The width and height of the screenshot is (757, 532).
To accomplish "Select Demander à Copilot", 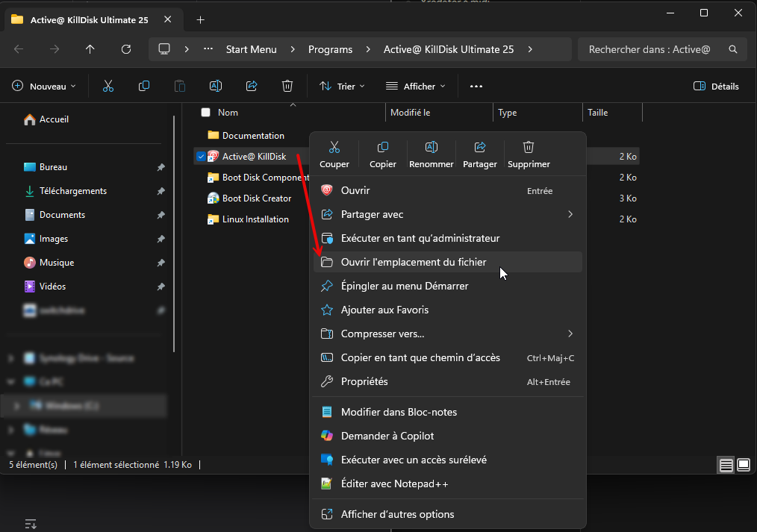I will pyautogui.click(x=447, y=436).
